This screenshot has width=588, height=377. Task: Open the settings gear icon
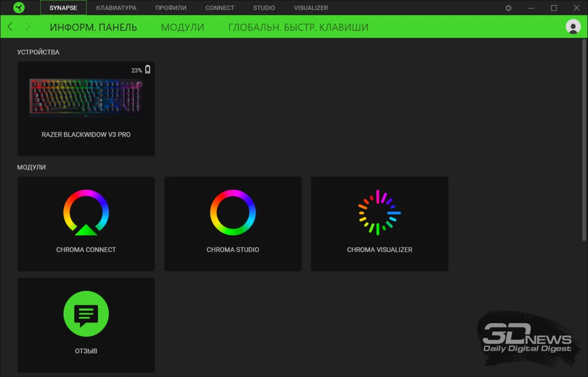tap(508, 8)
